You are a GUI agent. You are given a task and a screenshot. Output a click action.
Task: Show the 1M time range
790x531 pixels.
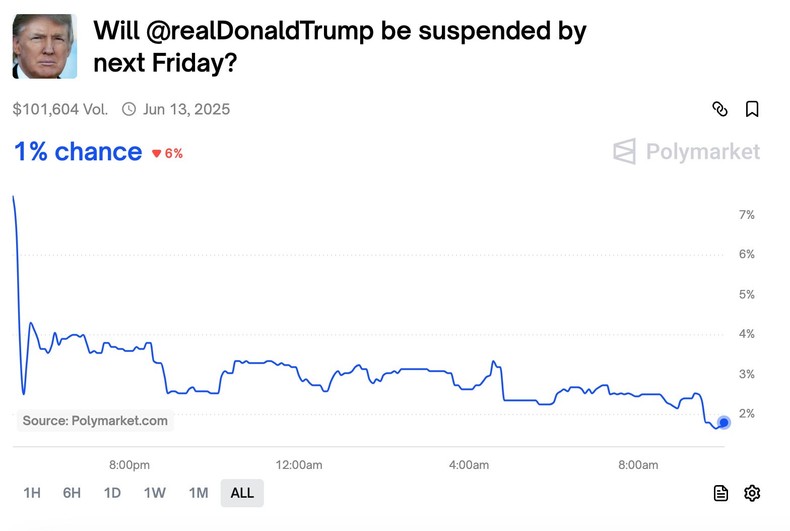click(198, 492)
